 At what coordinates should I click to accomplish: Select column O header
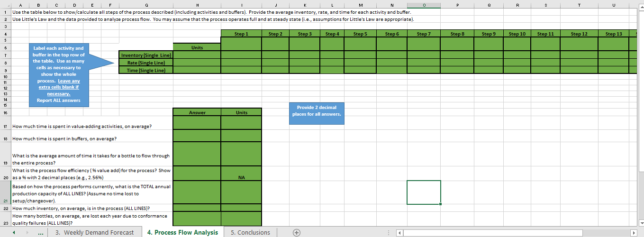[424, 4]
